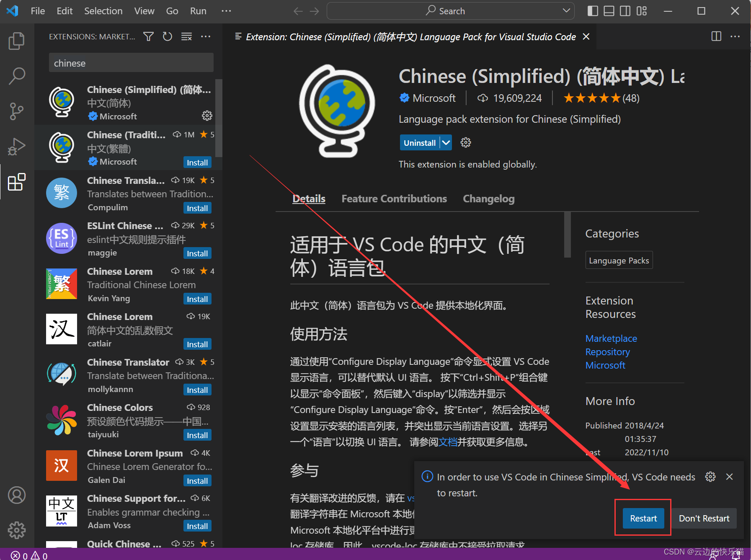Open the Explorer sidebar
This screenshot has height=560, width=751.
(16, 41)
